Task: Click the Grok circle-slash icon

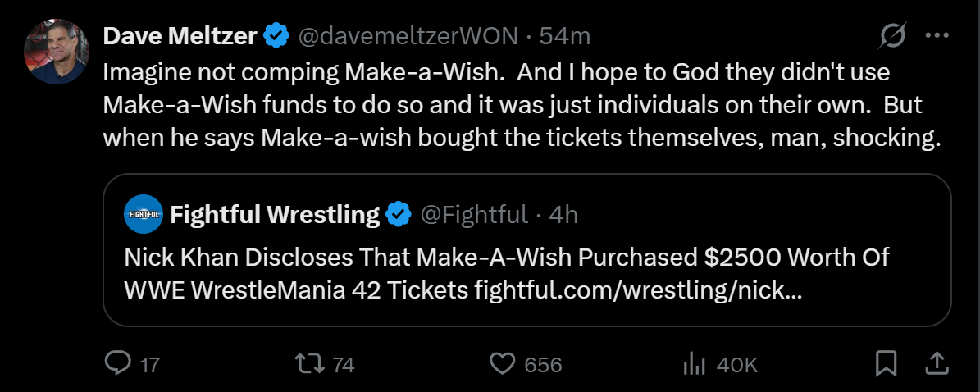Action: coord(892,36)
